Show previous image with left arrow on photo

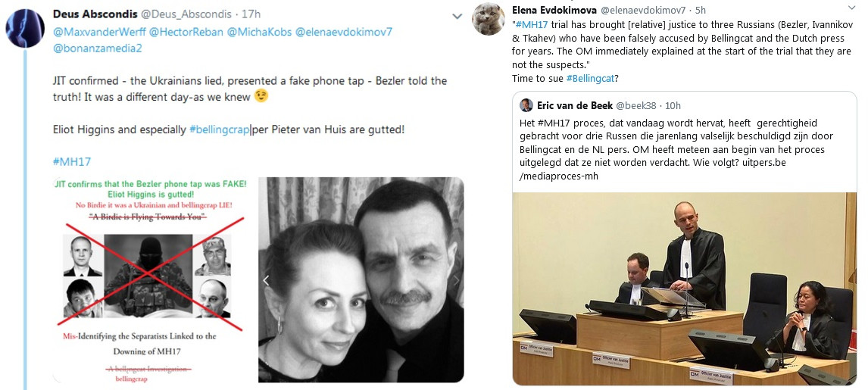pyautogui.click(x=266, y=280)
